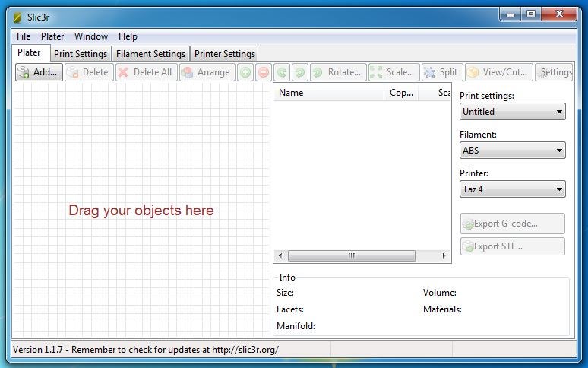
Task: Expand the Print settings dropdown showing Untitled
Action: (x=513, y=112)
